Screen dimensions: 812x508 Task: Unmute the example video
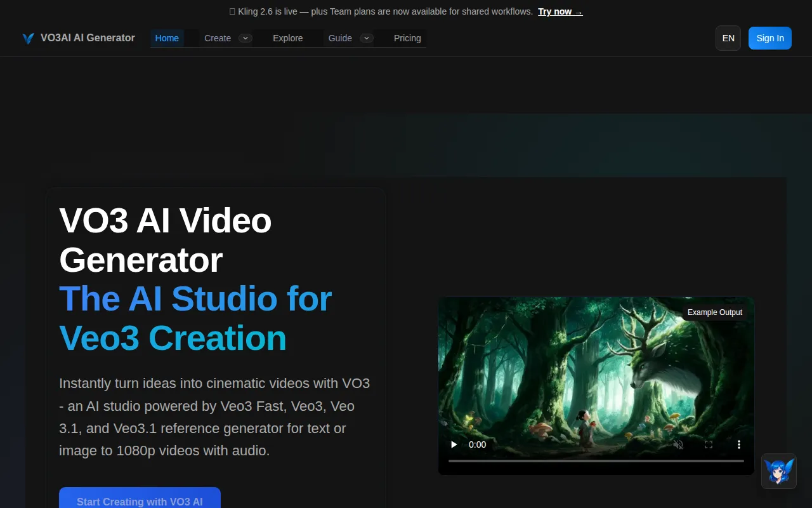pyautogui.click(x=678, y=444)
